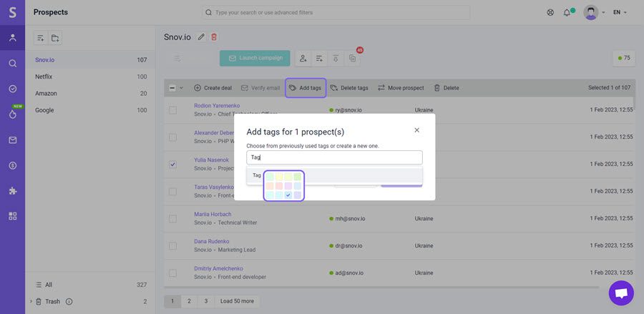Click the Snov.io S logo
Image resolution: width=644 pixels, height=314 pixels.
[13, 12]
